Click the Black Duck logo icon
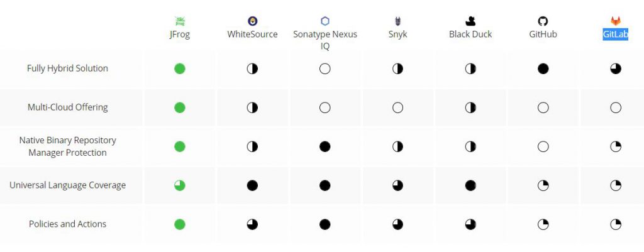This screenshot has height=252, width=644. point(470,21)
